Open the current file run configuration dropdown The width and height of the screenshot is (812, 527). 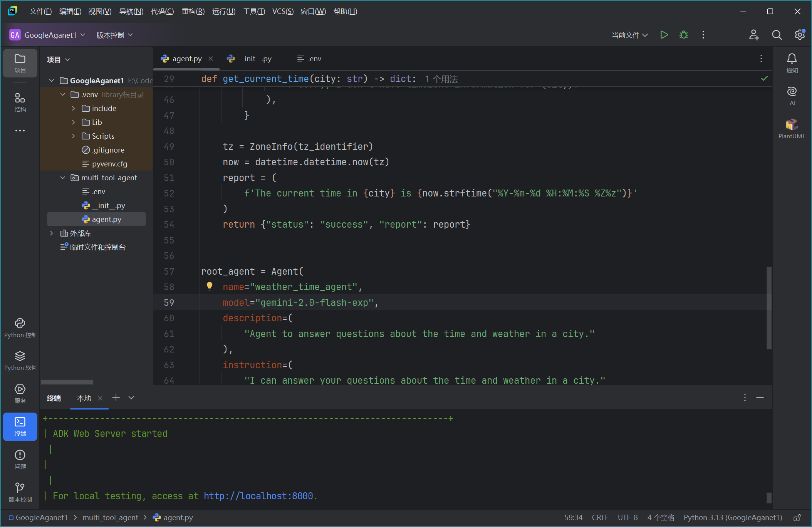coord(629,35)
